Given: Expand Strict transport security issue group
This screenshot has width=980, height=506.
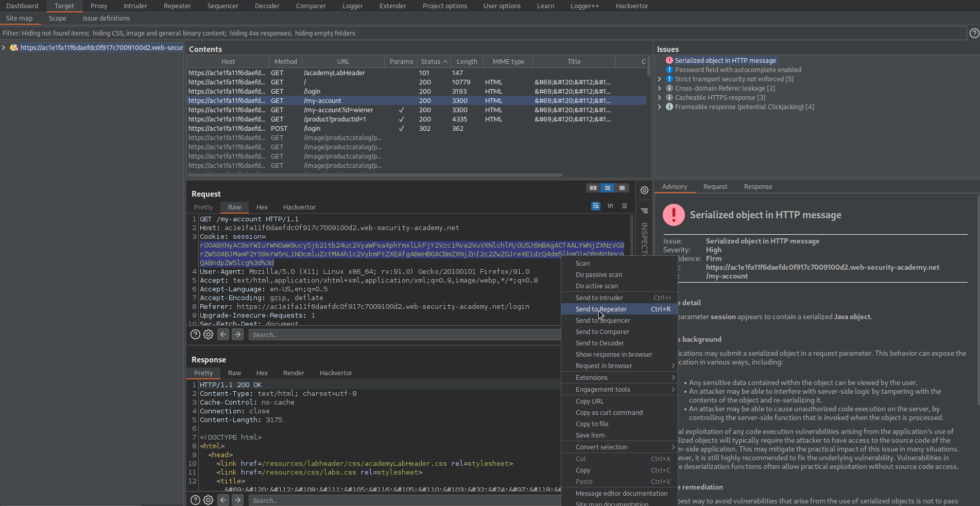Looking at the screenshot, I should click(660, 79).
